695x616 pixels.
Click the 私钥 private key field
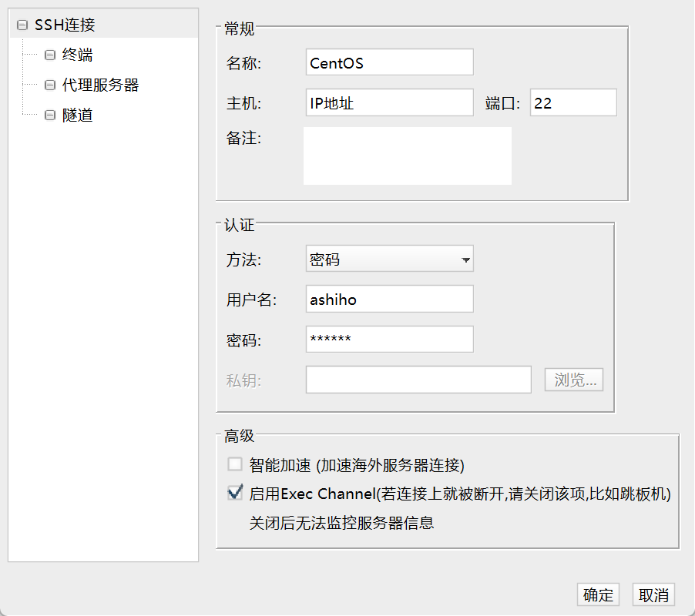(418, 380)
